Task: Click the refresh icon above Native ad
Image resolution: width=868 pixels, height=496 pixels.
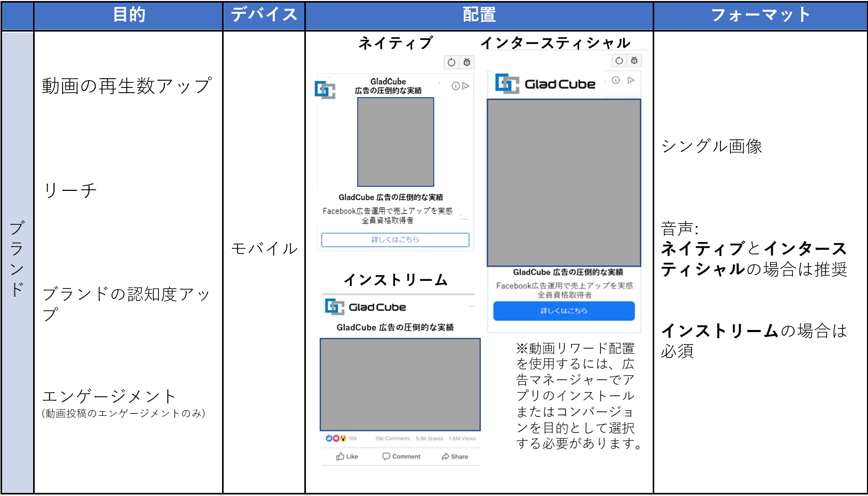Action: (451, 63)
